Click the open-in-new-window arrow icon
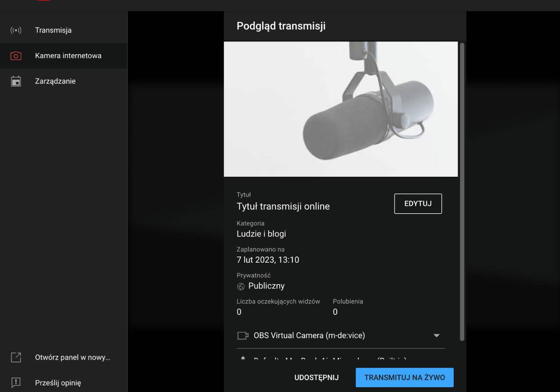 click(16, 358)
